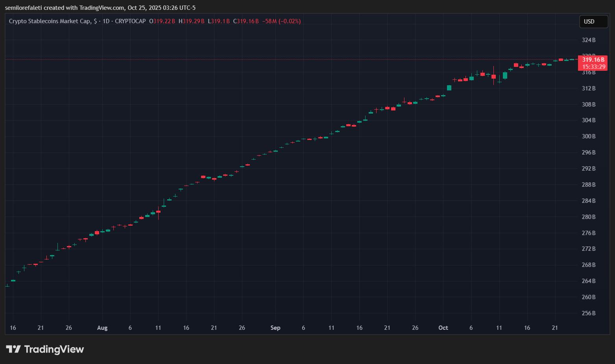Click the TradingView logo icon
The height and width of the screenshot is (364, 615).
pyautogui.click(x=13, y=349)
